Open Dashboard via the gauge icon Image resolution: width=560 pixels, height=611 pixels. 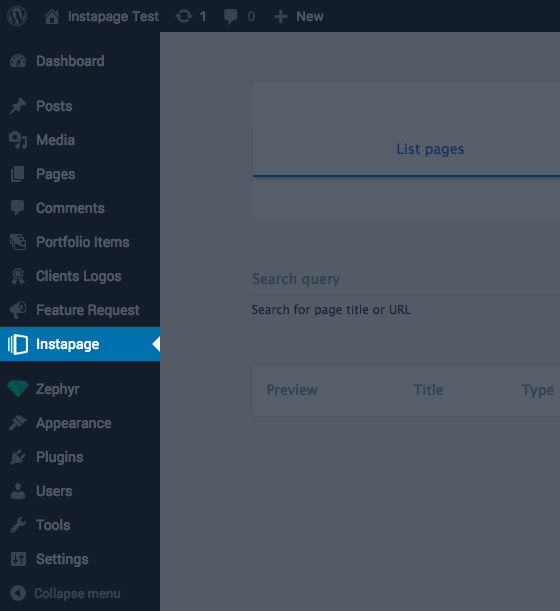coord(18,61)
